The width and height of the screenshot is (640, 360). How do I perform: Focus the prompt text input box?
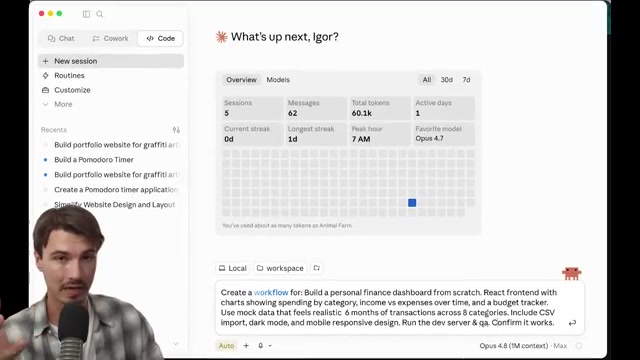tap(400, 307)
